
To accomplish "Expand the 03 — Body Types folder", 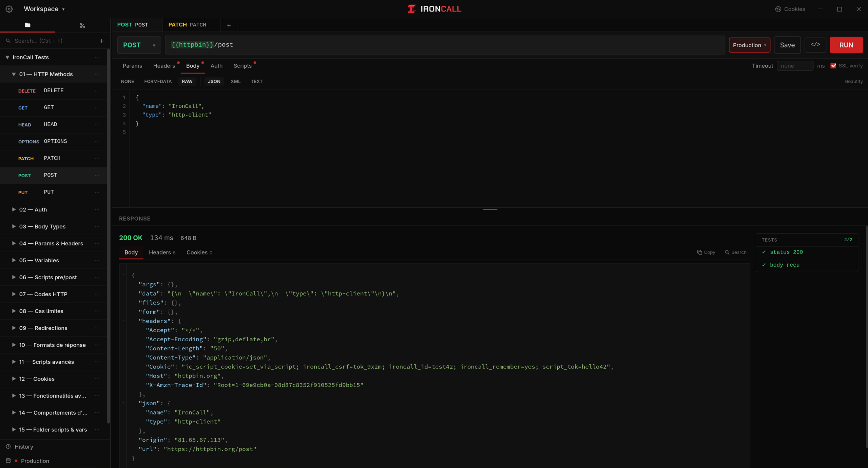I will pos(14,226).
